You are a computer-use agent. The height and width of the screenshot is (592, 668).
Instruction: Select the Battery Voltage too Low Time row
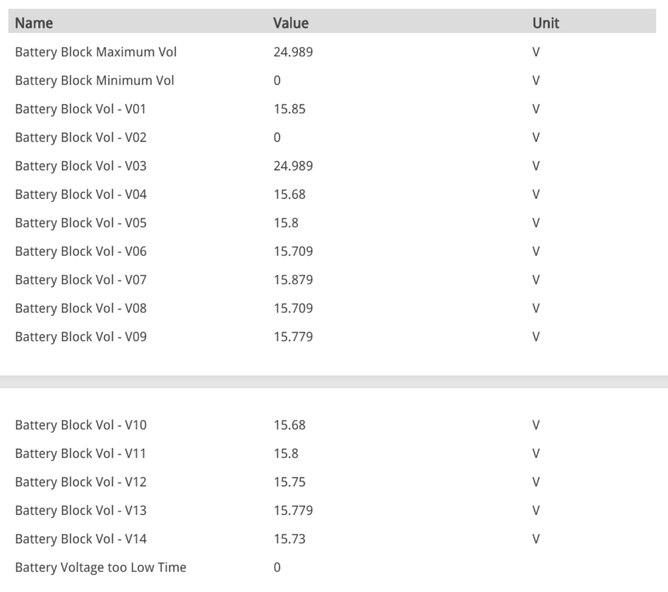click(x=100, y=567)
